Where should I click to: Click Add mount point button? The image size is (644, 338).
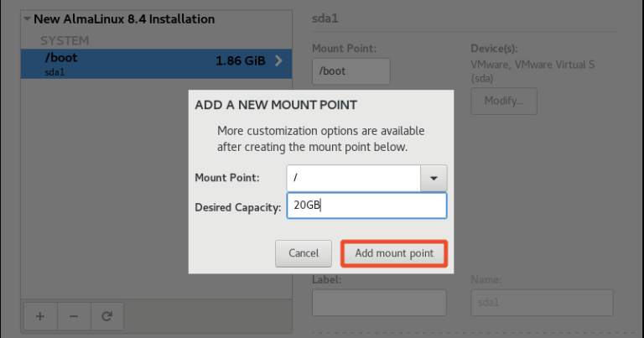click(x=394, y=253)
